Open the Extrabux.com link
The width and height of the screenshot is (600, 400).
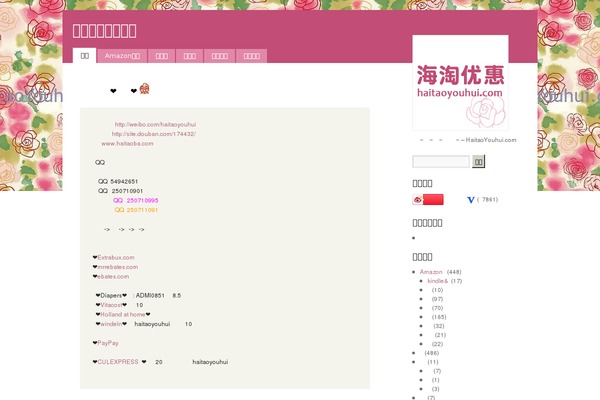116,257
